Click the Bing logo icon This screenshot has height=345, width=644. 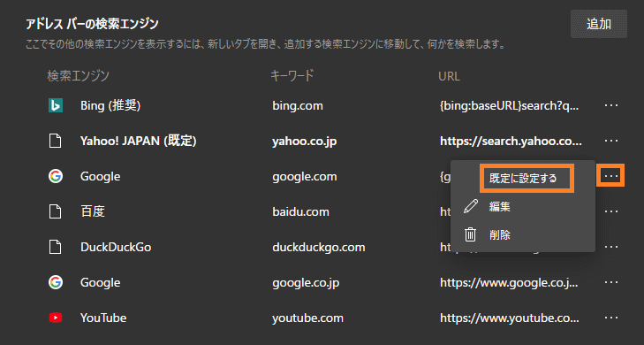[56, 105]
